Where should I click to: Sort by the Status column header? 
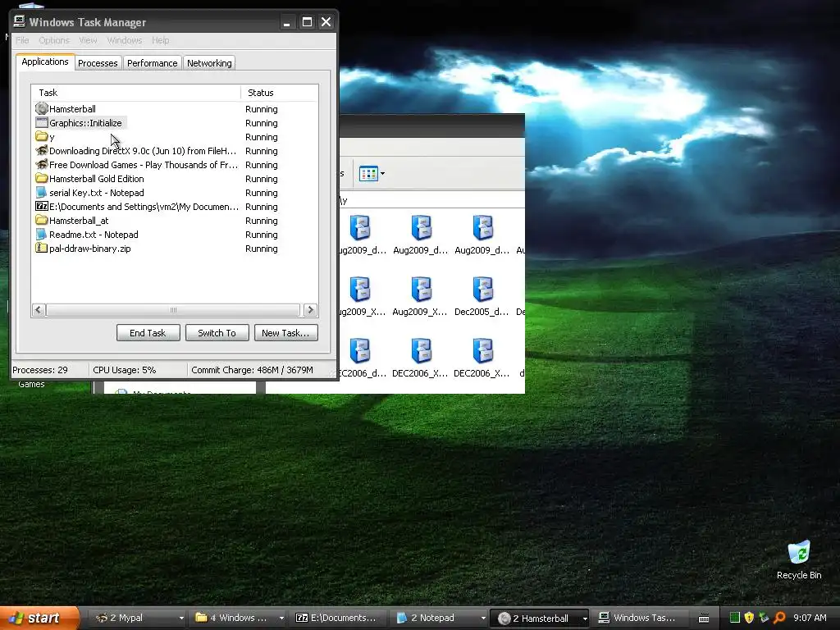(x=279, y=93)
